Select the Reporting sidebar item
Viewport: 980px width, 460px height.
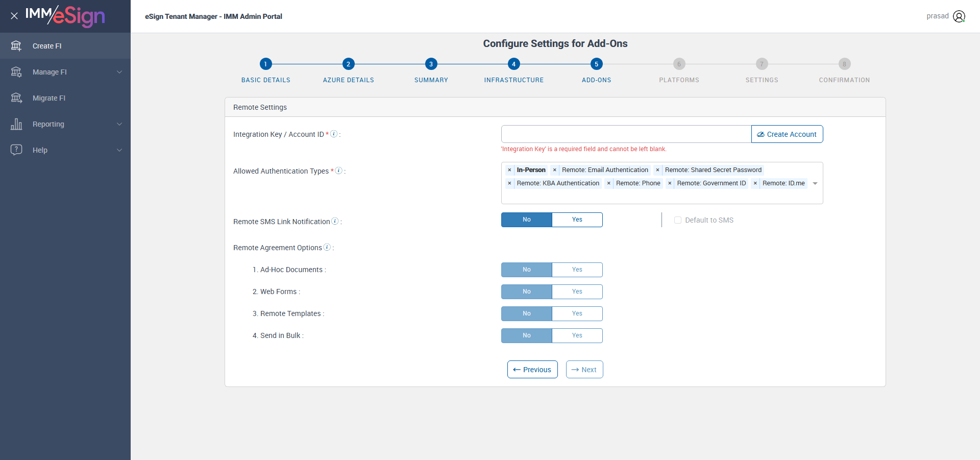coord(65,124)
